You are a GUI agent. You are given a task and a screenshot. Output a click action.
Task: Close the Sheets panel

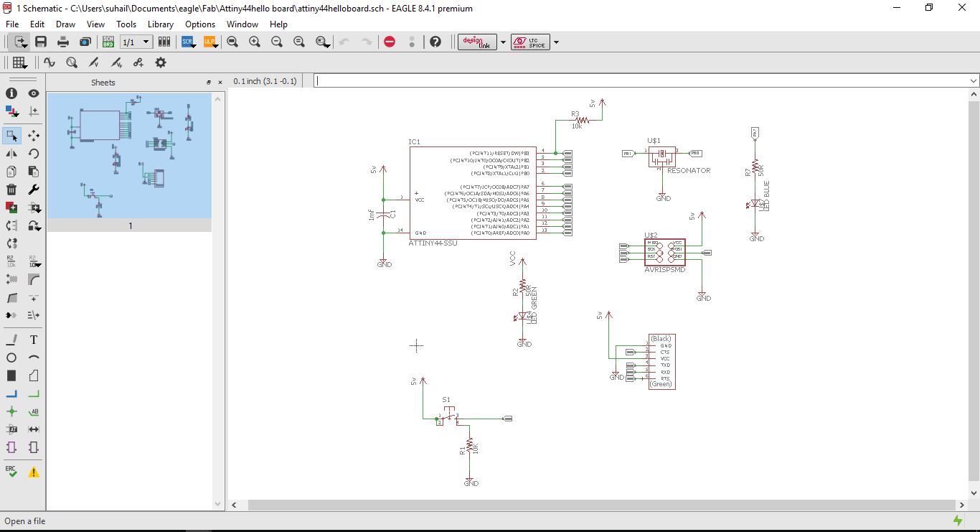pos(219,83)
